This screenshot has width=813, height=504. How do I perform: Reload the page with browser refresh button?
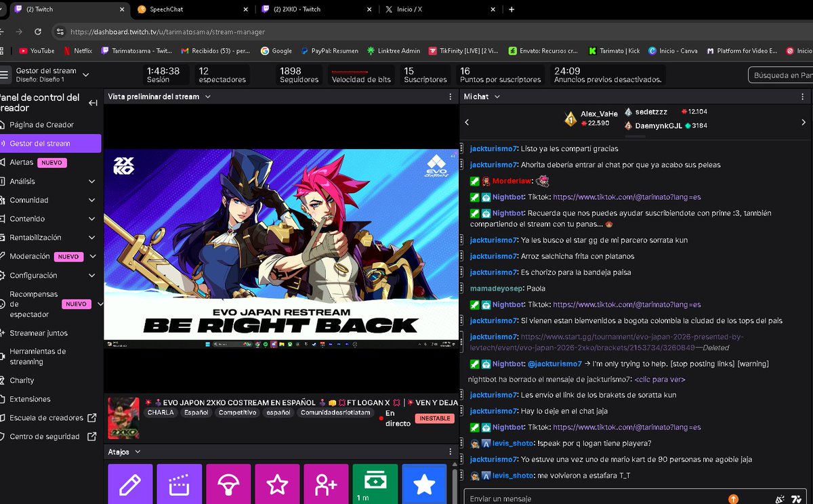click(x=38, y=32)
